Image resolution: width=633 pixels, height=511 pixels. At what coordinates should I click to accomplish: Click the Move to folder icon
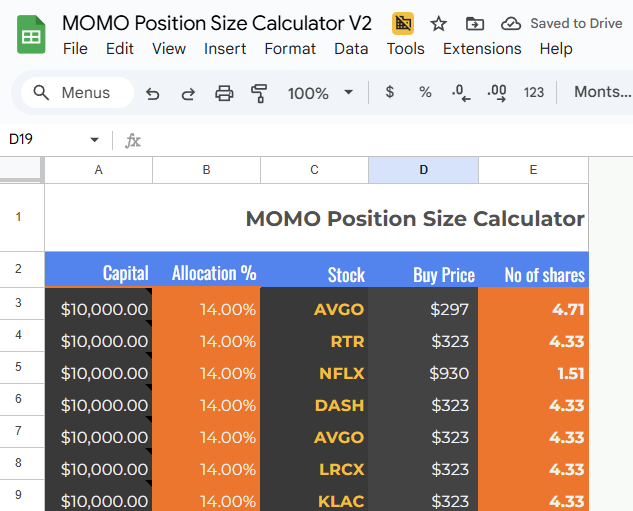click(x=474, y=24)
